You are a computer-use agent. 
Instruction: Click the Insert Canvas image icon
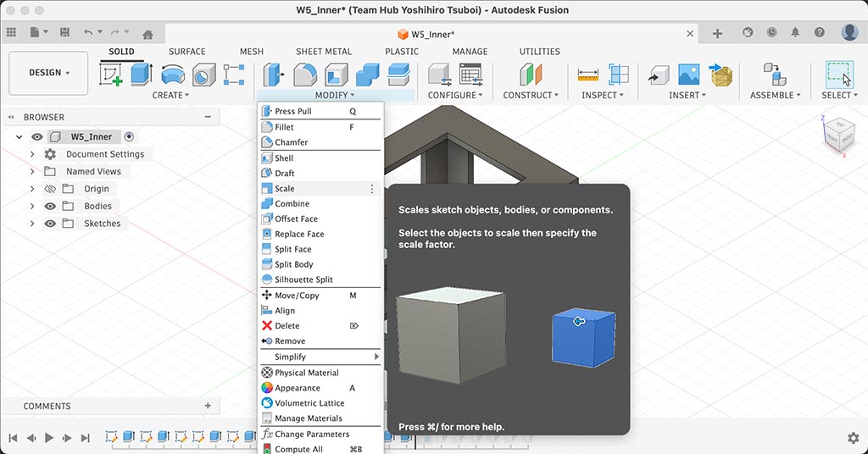point(688,74)
